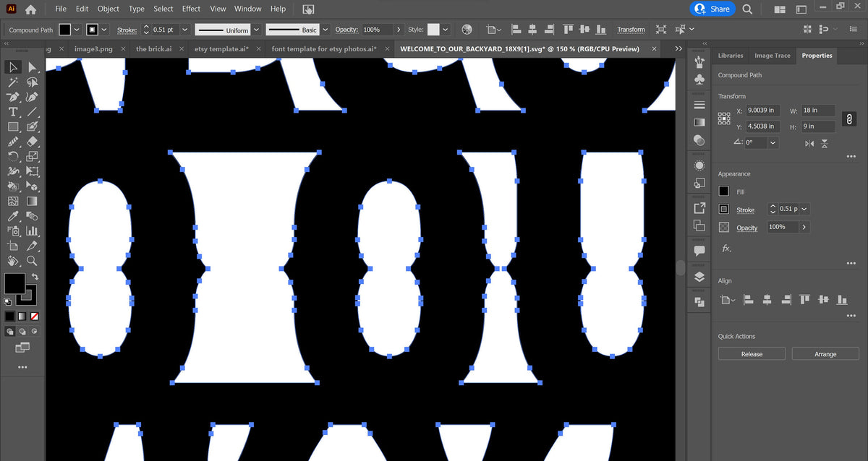
Task: Select the Magic Wand tool
Action: (x=13, y=82)
